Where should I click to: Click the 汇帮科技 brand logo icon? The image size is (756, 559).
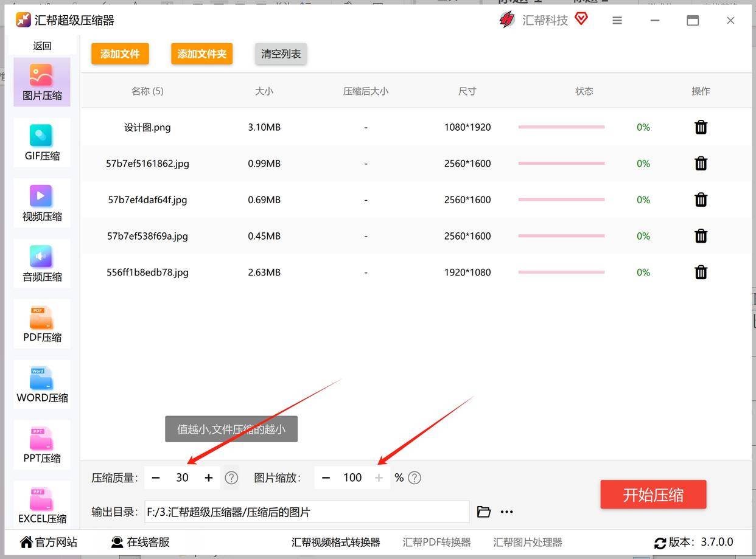[506, 19]
